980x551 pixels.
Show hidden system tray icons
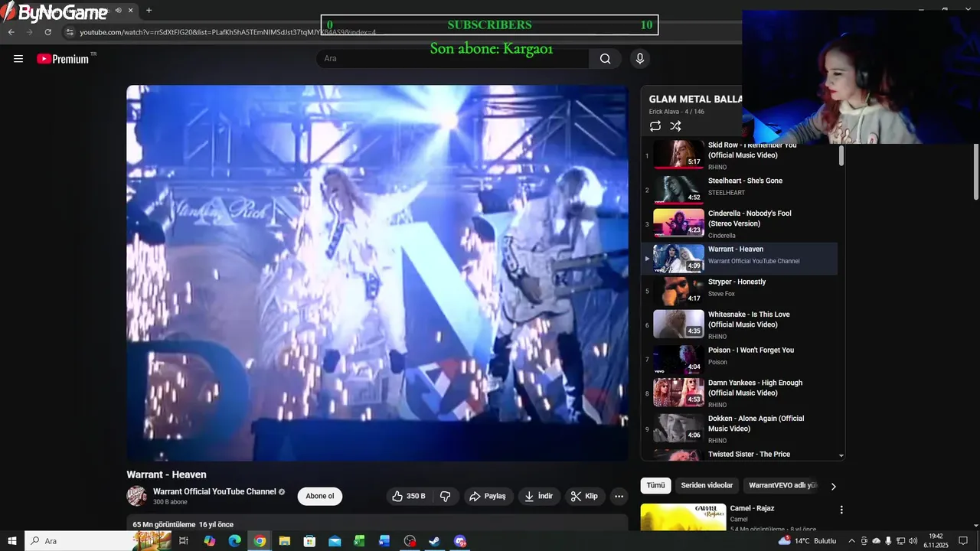point(851,541)
